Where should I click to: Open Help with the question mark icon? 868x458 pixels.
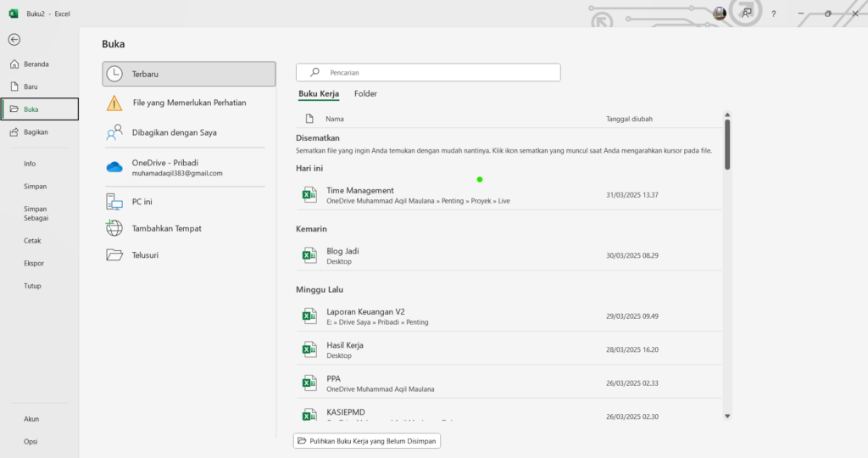click(773, 14)
